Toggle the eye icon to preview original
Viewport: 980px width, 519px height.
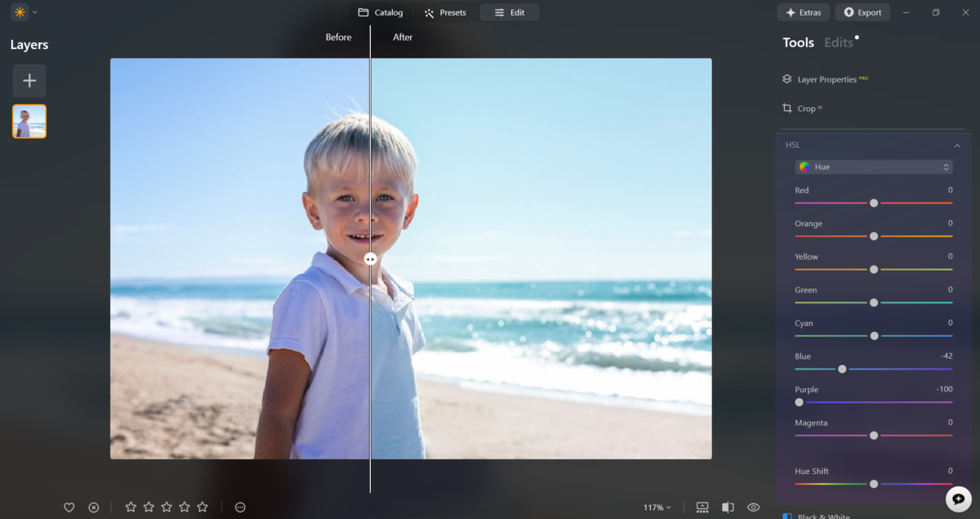click(753, 507)
